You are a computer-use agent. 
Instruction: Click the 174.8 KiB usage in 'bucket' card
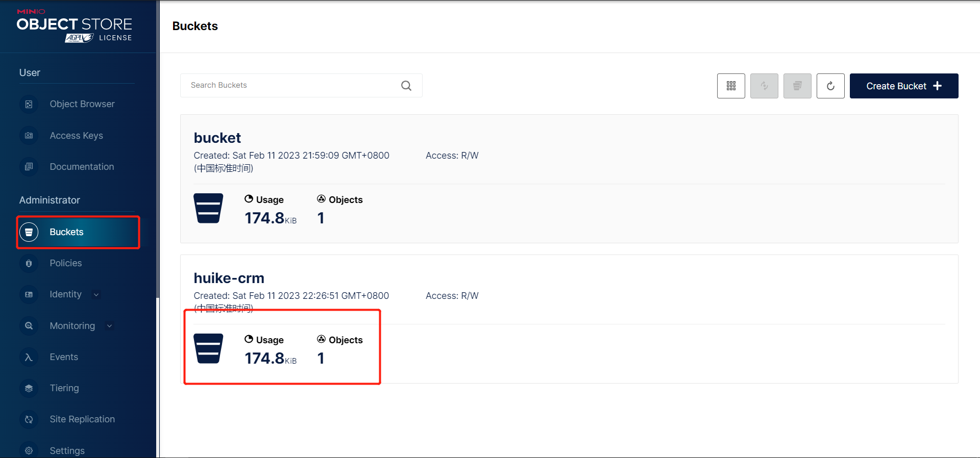click(271, 218)
